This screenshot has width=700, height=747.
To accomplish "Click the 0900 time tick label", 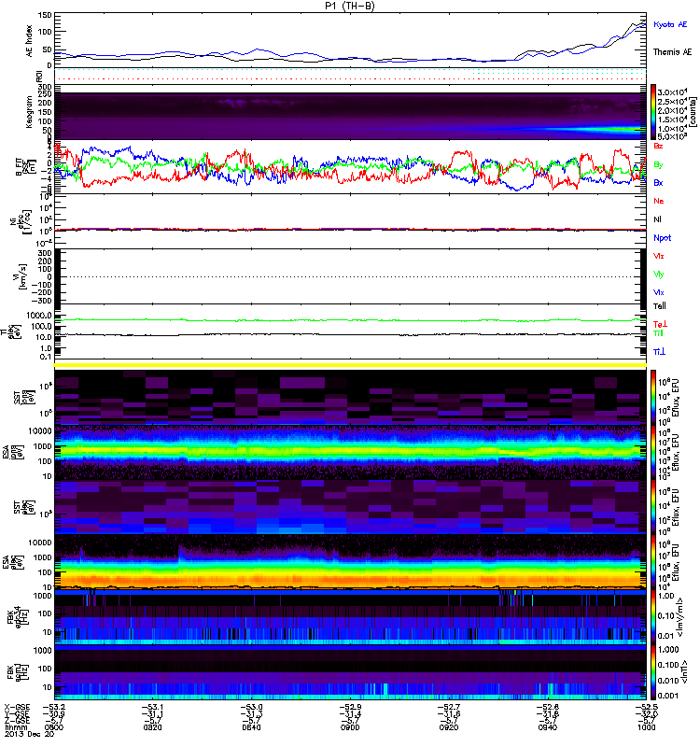I will point(350,727).
